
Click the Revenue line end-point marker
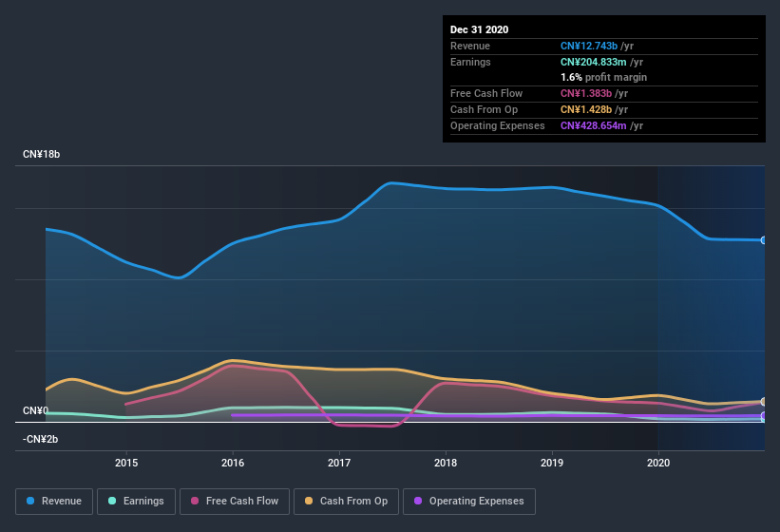[764, 240]
